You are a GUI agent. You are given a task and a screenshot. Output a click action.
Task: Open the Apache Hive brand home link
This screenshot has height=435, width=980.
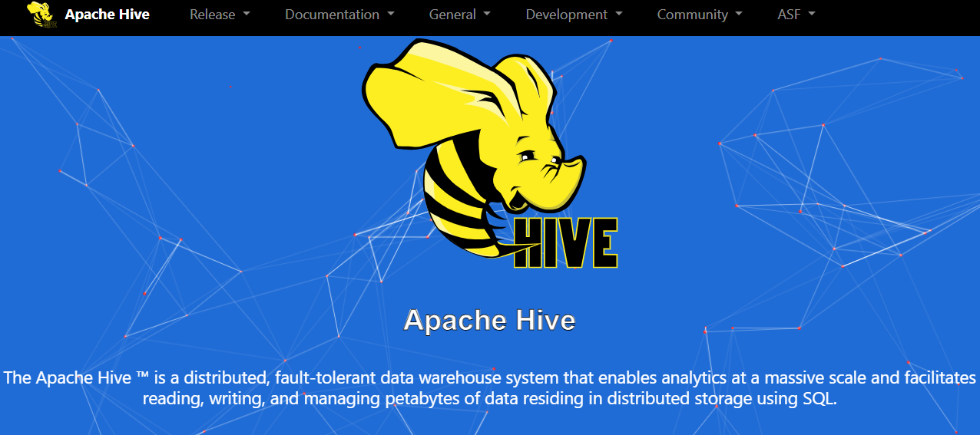click(x=107, y=15)
